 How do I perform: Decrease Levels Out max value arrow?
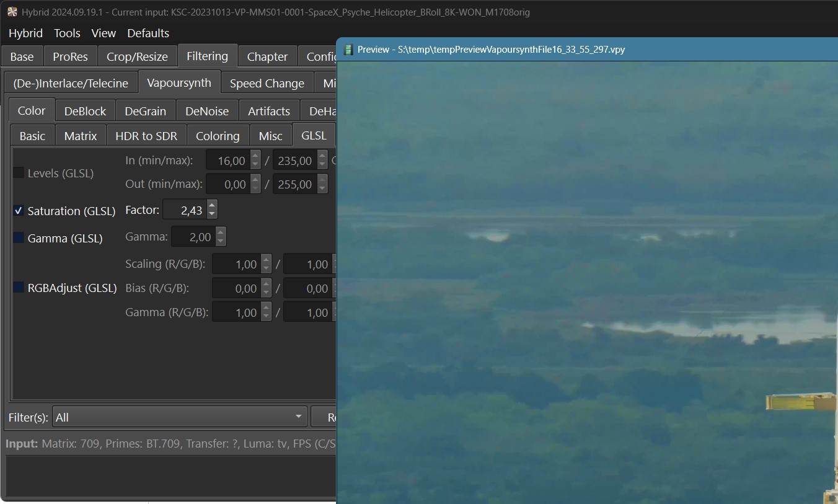pyautogui.click(x=322, y=188)
